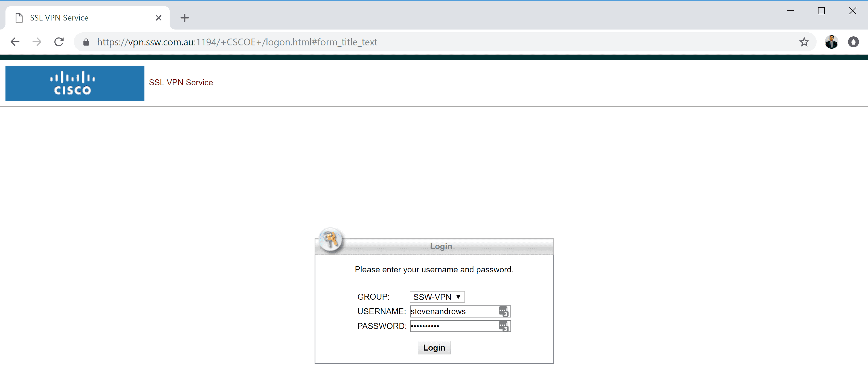Click the password manager icon in USERNAME field
The height and width of the screenshot is (376, 868).
coord(503,311)
